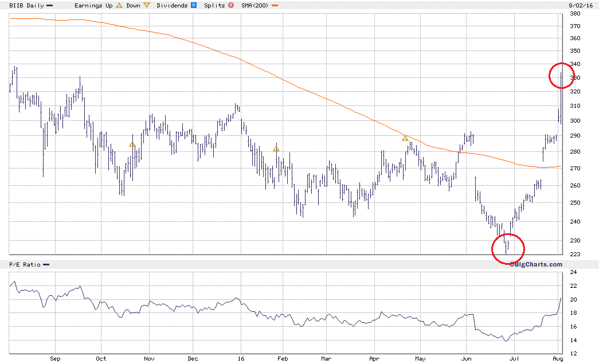Click the 14 label on P/E axis
The width and height of the screenshot is (599, 364).
(573, 340)
